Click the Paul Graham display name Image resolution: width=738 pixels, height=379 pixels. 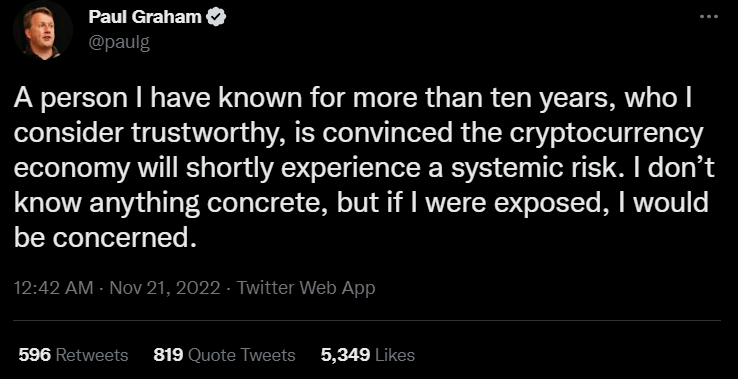coord(145,17)
